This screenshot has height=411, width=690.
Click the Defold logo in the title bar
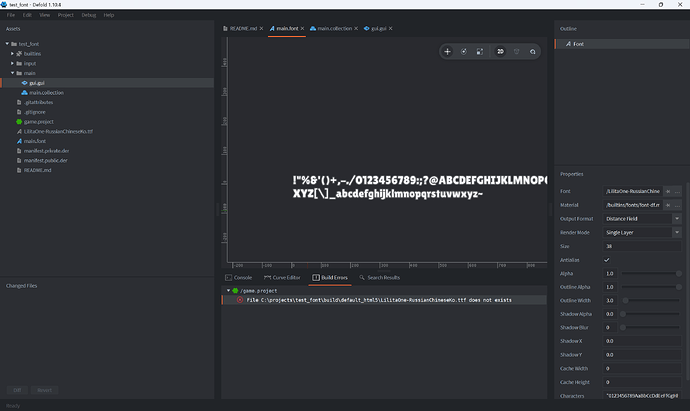(4, 4)
